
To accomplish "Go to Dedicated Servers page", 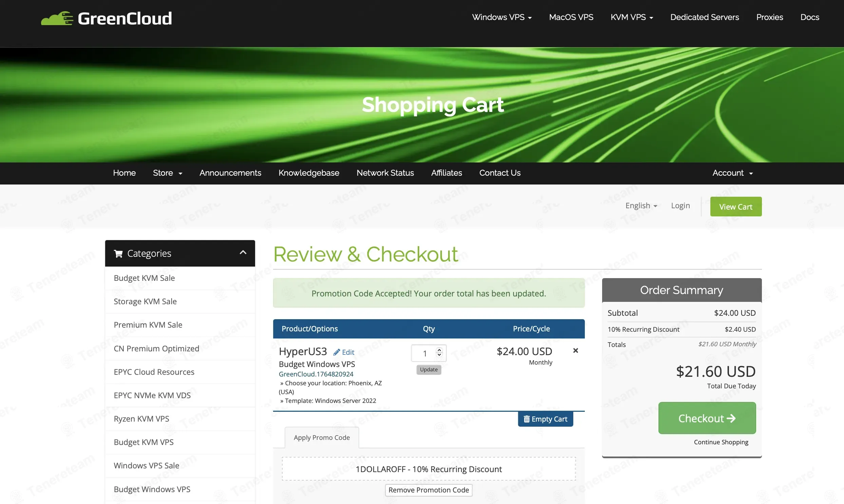I will pyautogui.click(x=705, y=17).
